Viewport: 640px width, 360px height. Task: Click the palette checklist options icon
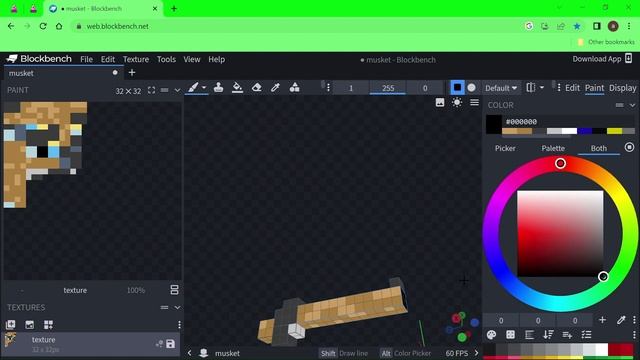pyautogui.click(x=586, y=335)
